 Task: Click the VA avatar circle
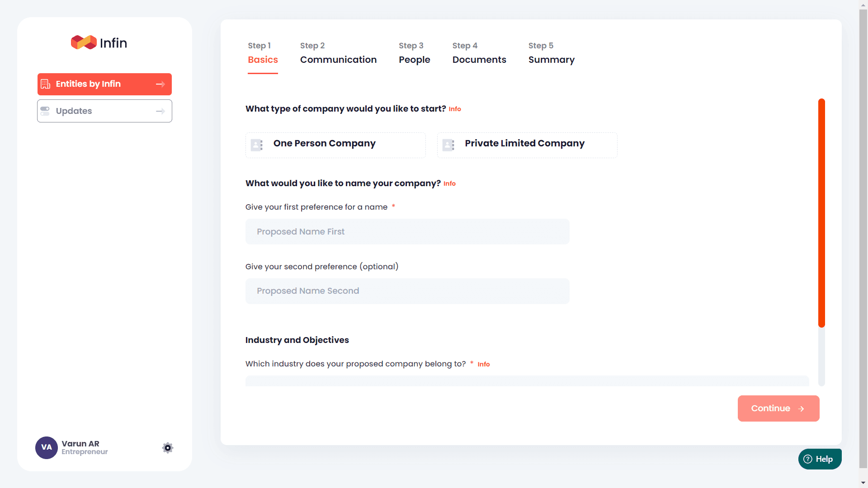pos(46,447)
